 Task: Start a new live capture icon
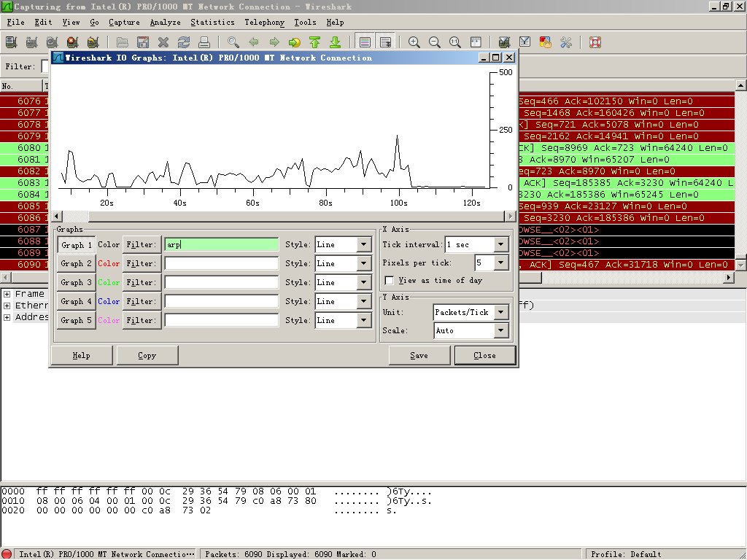[x=53, y=42]
